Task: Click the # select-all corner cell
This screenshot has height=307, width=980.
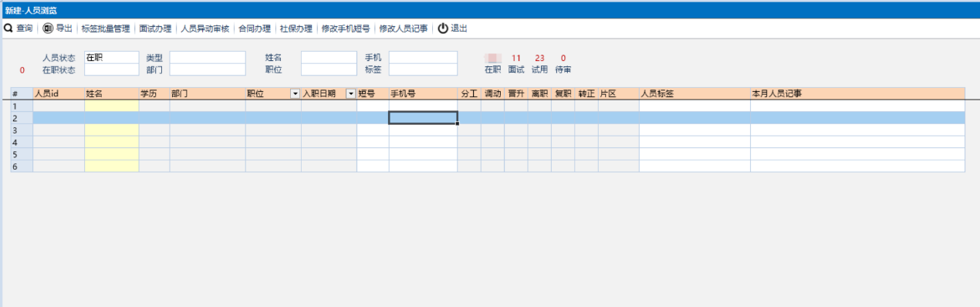Action: (x=22, y=93)
